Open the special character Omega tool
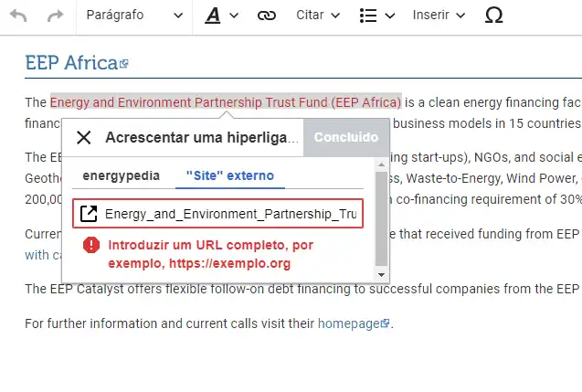This screenshot has width=582, height=392. pyautogui.click(x=493, y=16)
